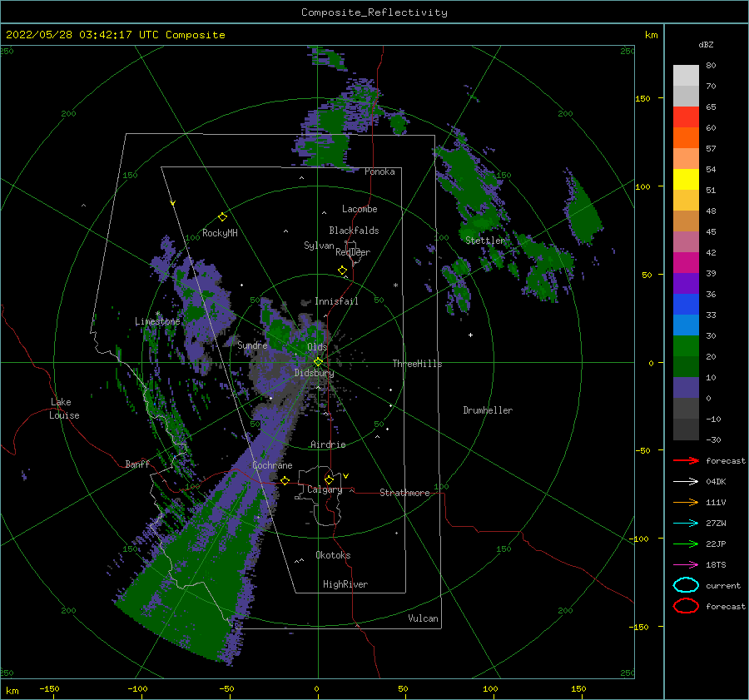This screenshot has width=749, height=700.
Task: Click the orange 111V arrow in the legend
Action: coord(686,502)
